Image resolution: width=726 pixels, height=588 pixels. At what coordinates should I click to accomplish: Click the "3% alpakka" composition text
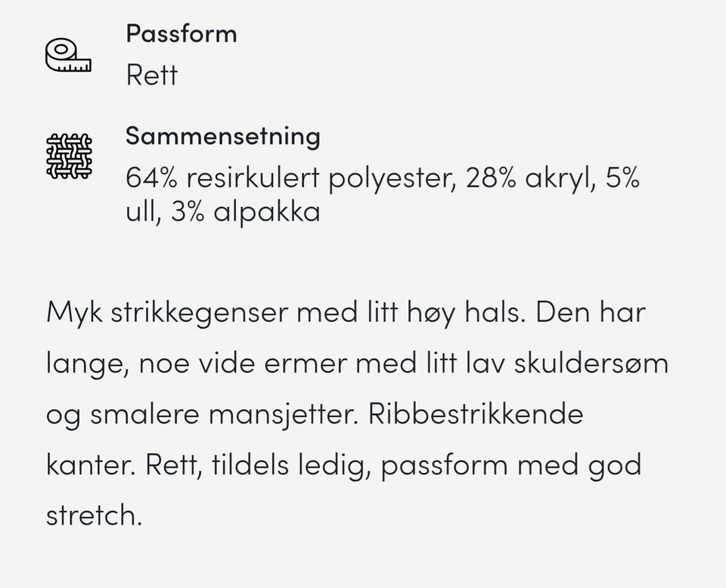click(245, 212)
